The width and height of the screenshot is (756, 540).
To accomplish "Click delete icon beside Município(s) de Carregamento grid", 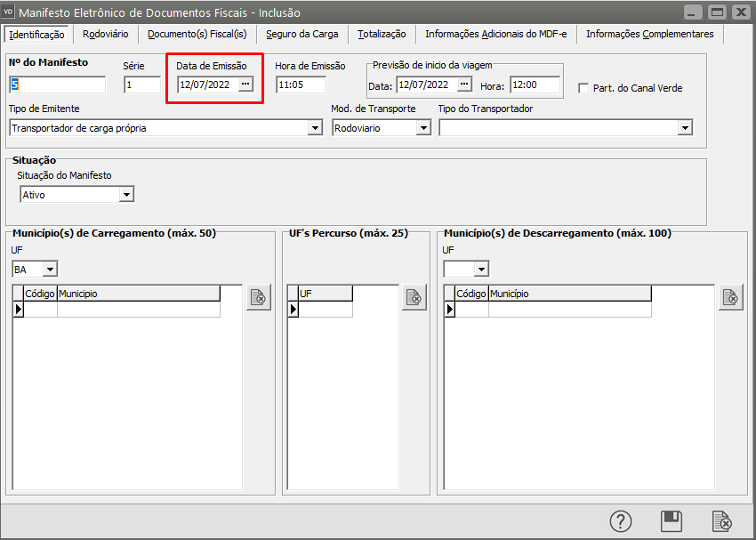I will pyautogui.click(x=259, y=298).
